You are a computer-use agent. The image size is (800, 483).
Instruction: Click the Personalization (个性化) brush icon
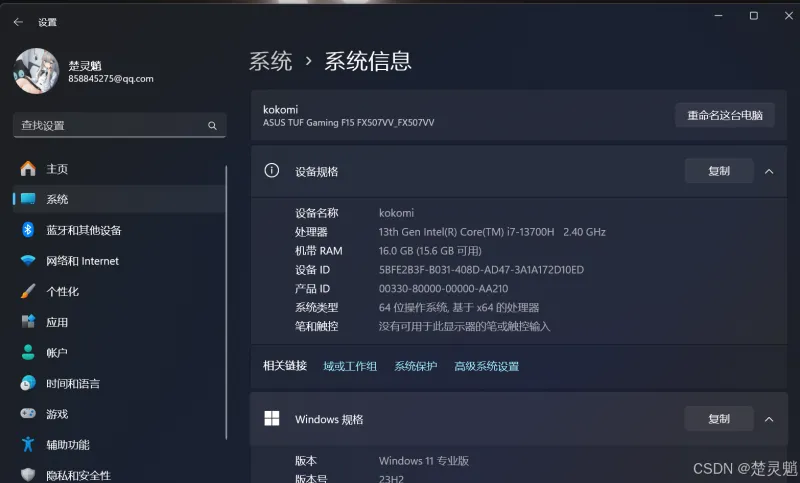(x=28, y=292)
